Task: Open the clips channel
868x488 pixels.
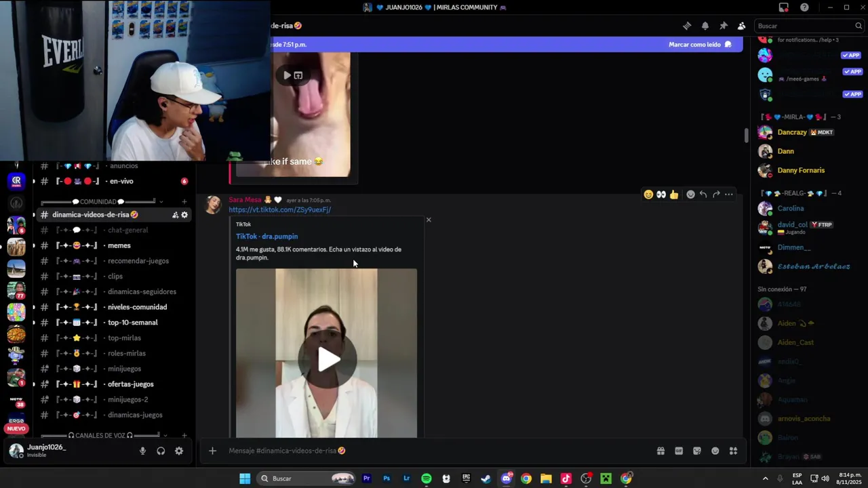Action: point(114,277)
